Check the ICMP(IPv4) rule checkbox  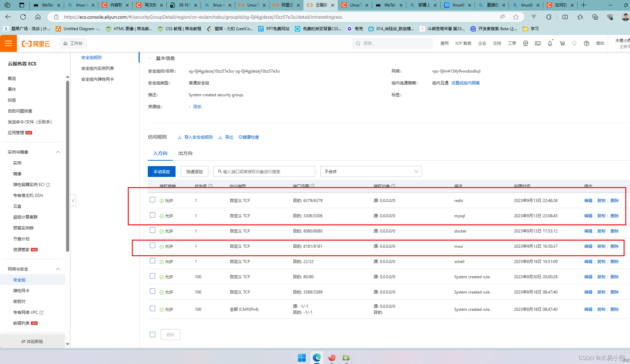pyautogui.click(x=153, y=308)
